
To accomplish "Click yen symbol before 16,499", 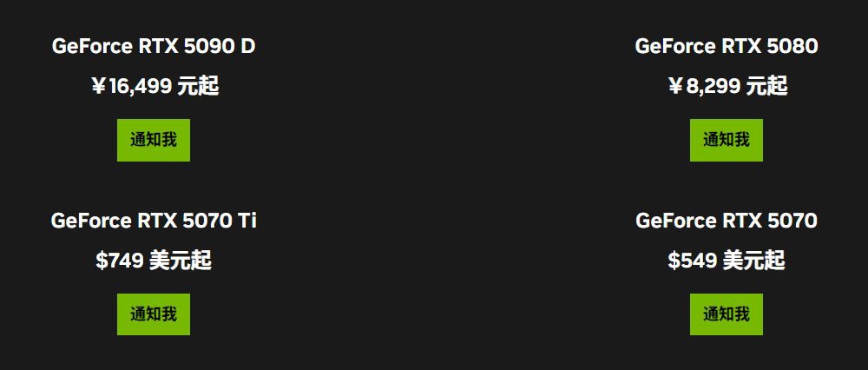I will click(x=99, y=86).
